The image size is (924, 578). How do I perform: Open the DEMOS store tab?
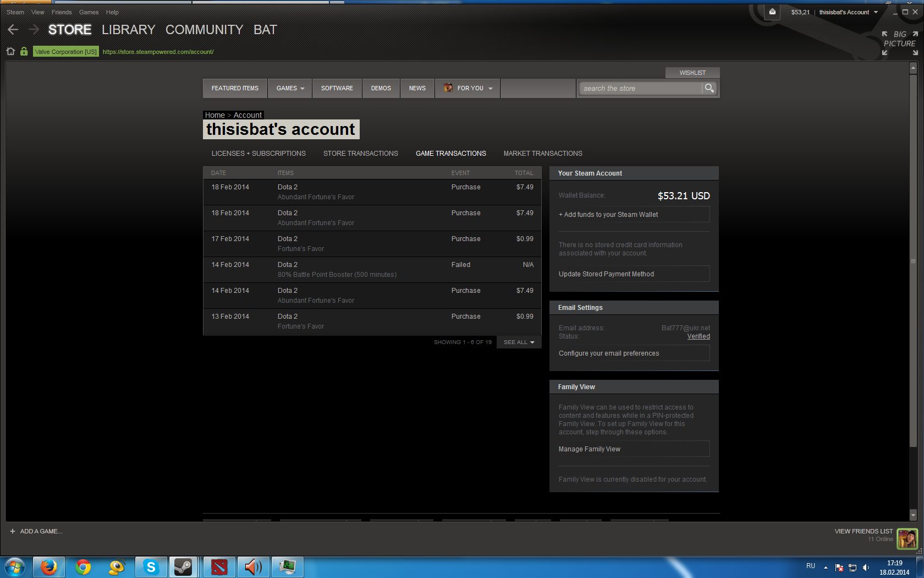click(x=381, y=88)
